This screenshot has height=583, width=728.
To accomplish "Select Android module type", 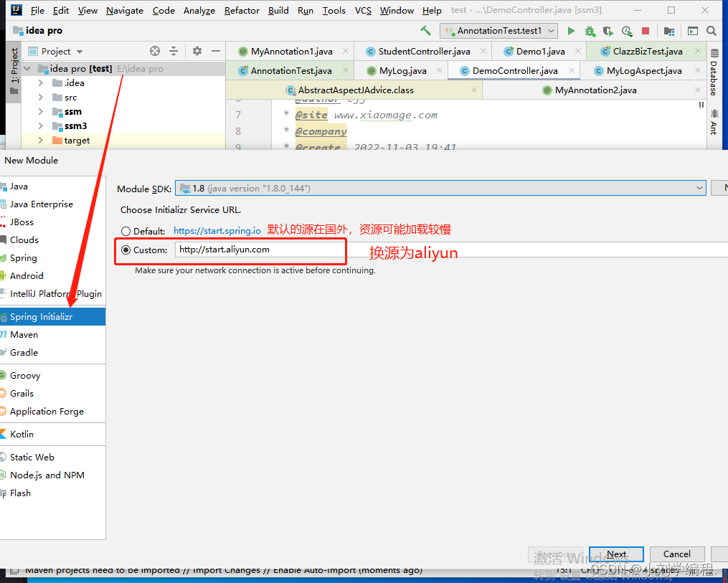I will [52, 275].
